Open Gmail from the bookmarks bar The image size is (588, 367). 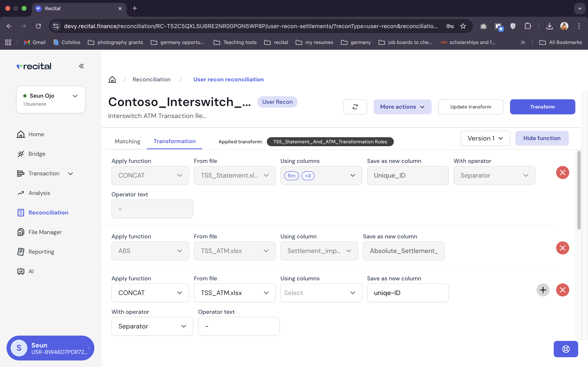coord(35,42)
